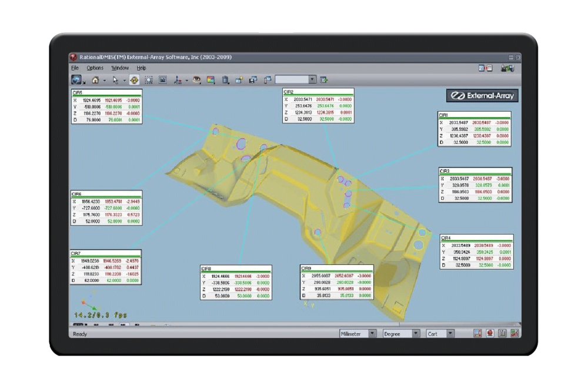The height and width of the screenshot is (389, 588).
Task: Click the trash can delete icon
Action: pos(226,80)
